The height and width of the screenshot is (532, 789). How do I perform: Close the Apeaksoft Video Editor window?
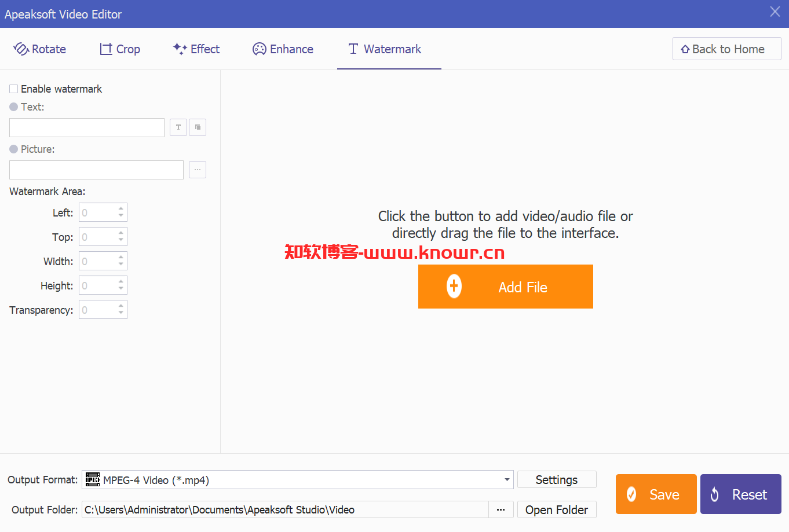pos(775,12)
